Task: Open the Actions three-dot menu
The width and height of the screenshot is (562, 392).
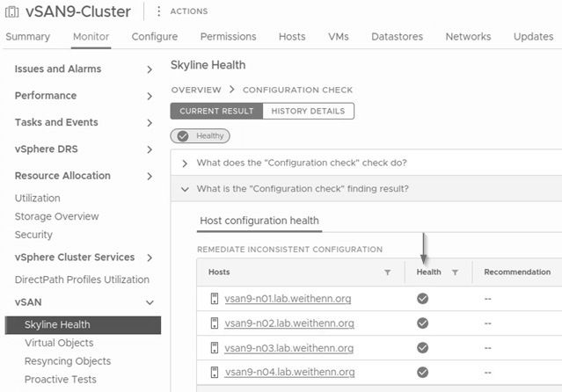Action: [159, 11]
